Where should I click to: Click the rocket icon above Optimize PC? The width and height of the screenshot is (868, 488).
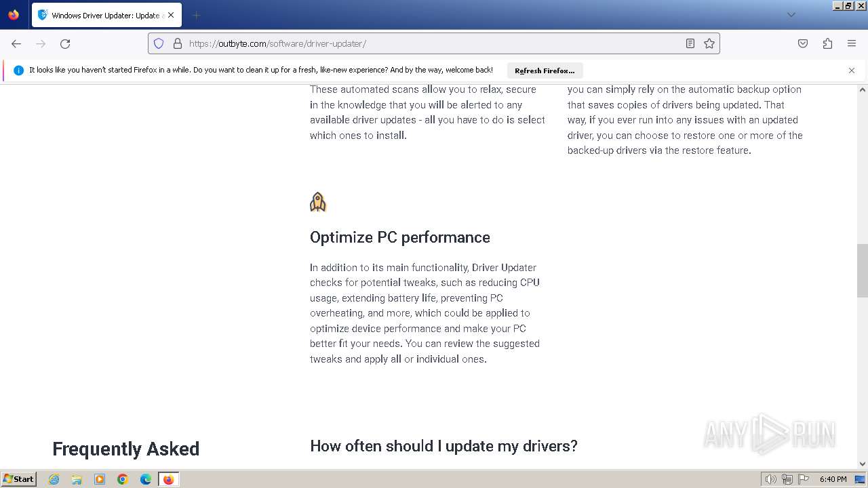coord(318,202)
